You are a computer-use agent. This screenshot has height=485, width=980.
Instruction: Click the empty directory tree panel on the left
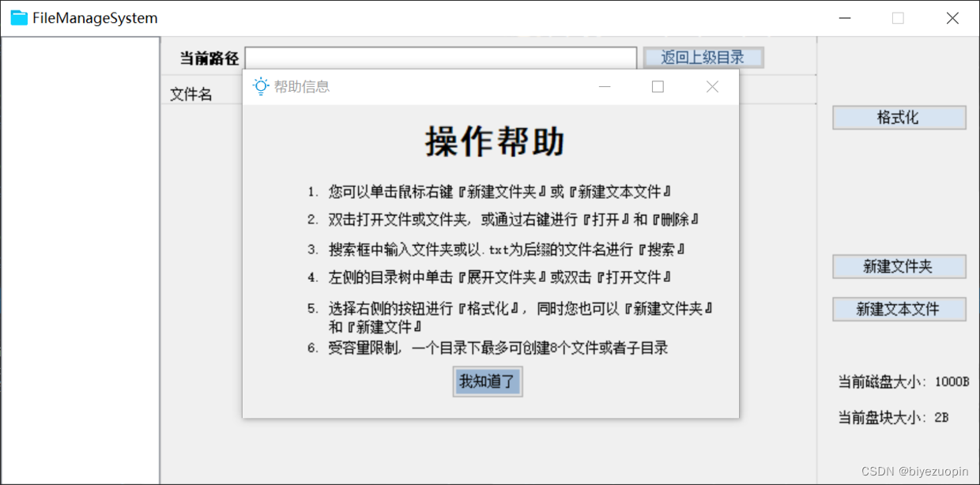(x=79, y=276)
